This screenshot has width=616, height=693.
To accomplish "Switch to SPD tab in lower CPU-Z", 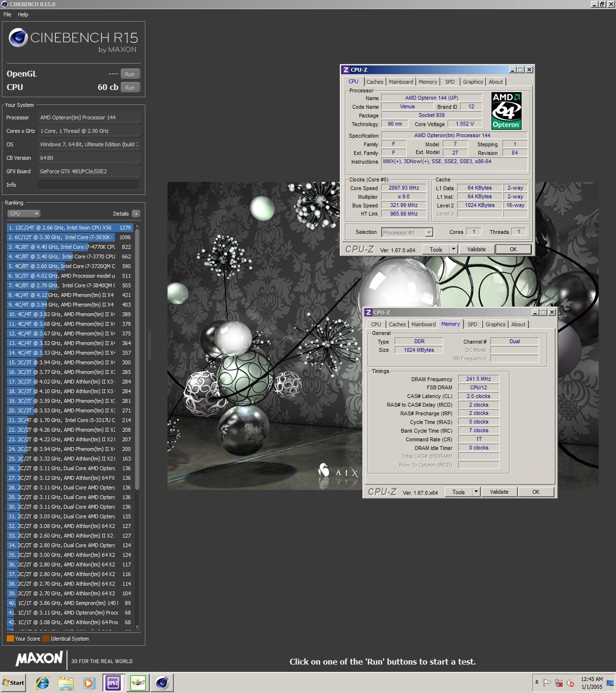I will tap(473, 324).
